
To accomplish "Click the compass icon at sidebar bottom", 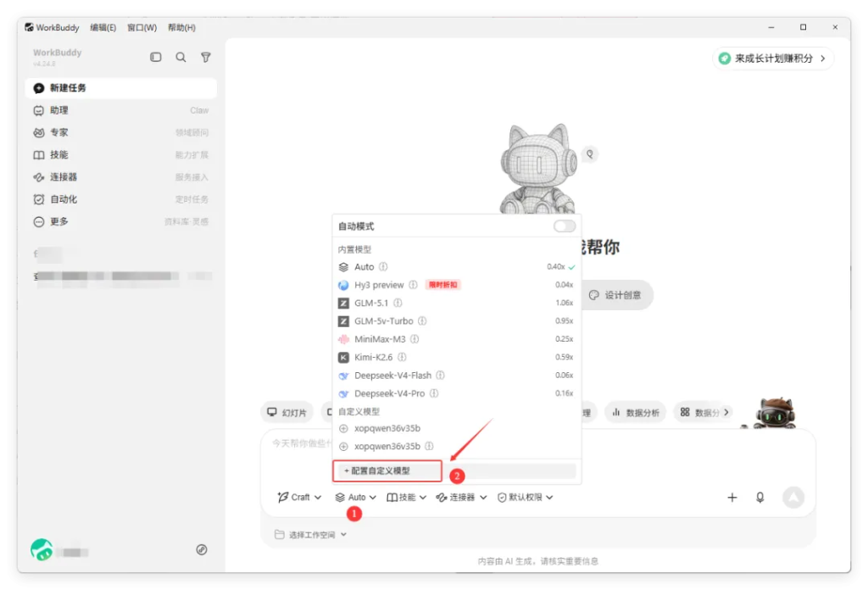I will click(x=202, y=549).
